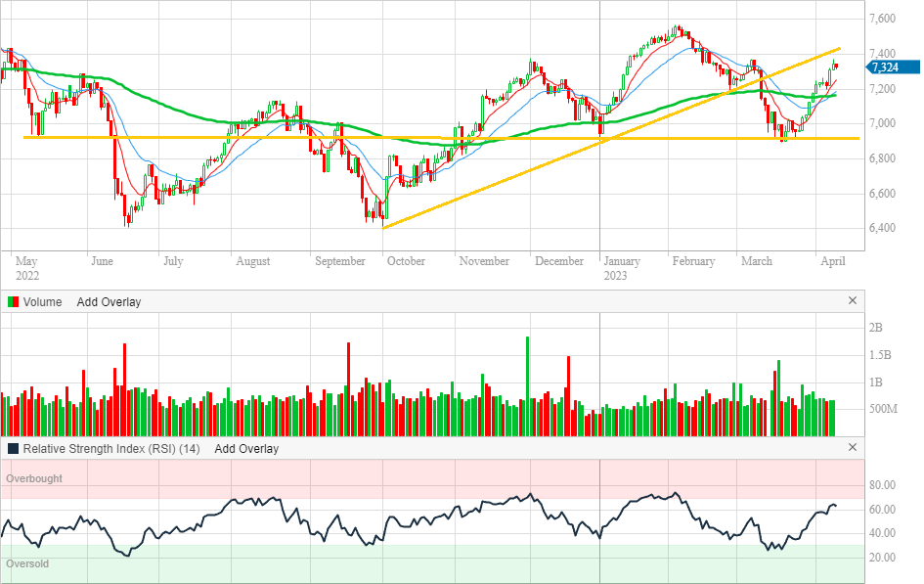Viewport: 924px width, 584px height.
Task: Click the 7,600 price axis label
Action: tap(882, 19)
